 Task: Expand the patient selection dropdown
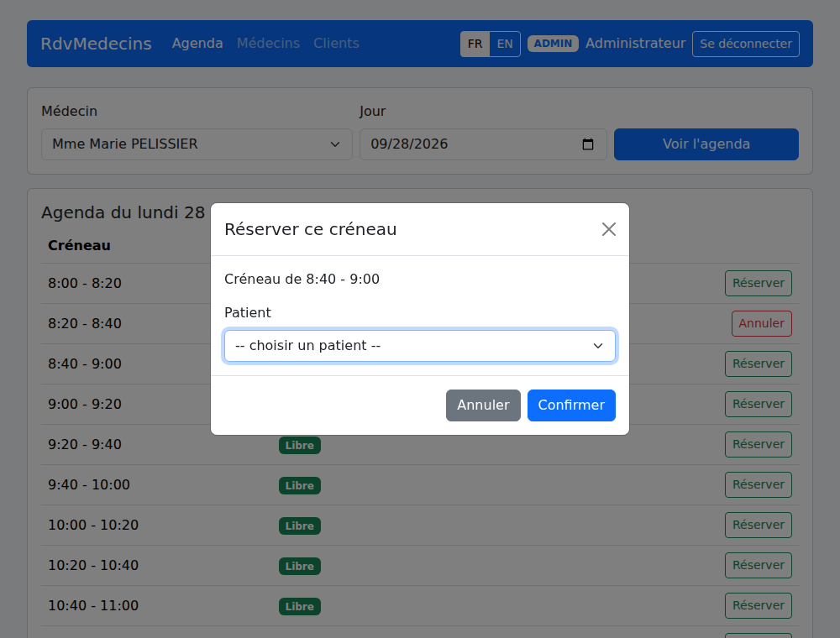tap(419, 346)
